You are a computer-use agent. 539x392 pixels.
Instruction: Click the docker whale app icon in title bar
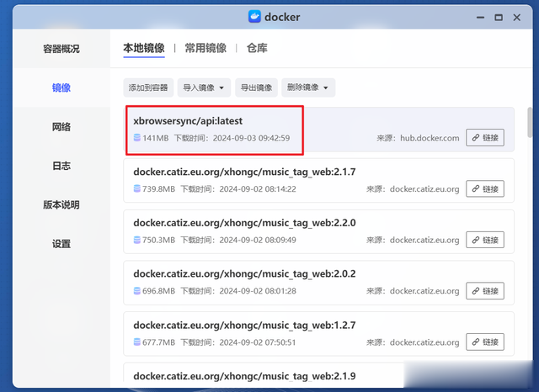point(254,17)
